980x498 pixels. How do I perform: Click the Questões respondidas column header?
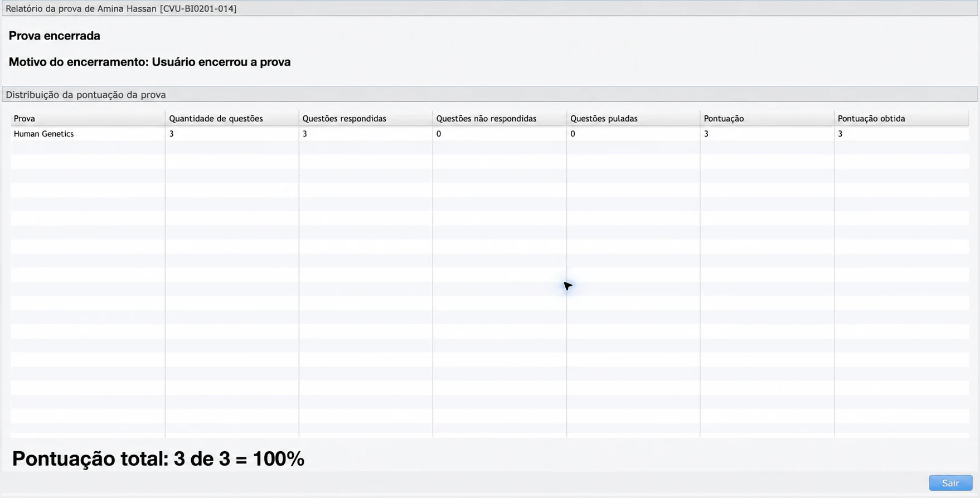366,119
